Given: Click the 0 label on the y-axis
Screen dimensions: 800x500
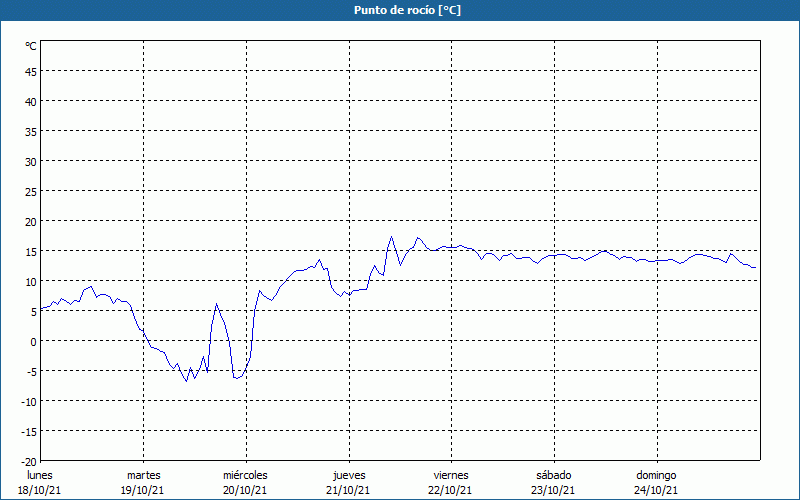Looking at the screenshot, I should click(x=33, y=341).
